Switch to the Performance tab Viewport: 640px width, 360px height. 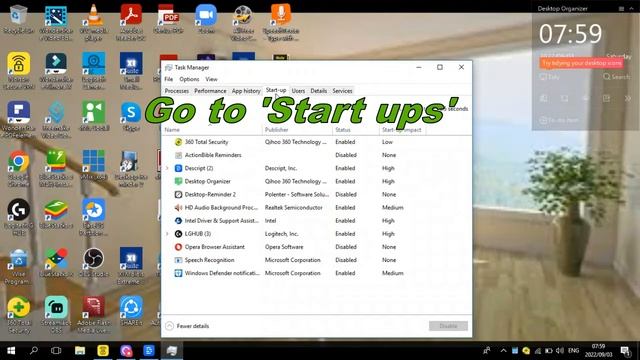tap(210, 91)
